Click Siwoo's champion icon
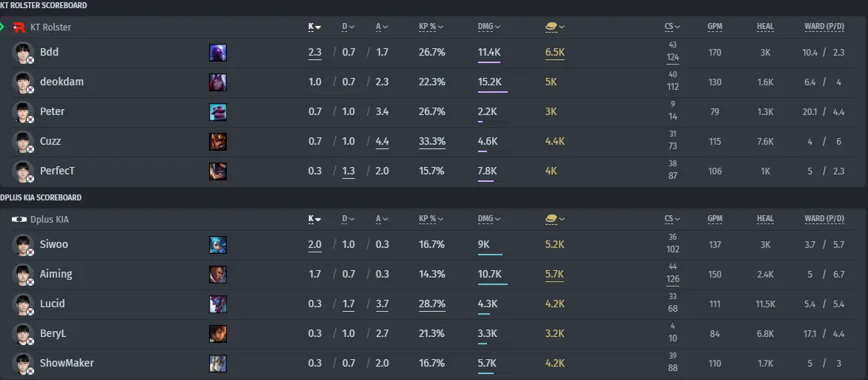Viewport: 868px width, 380px height. point(217,245)
